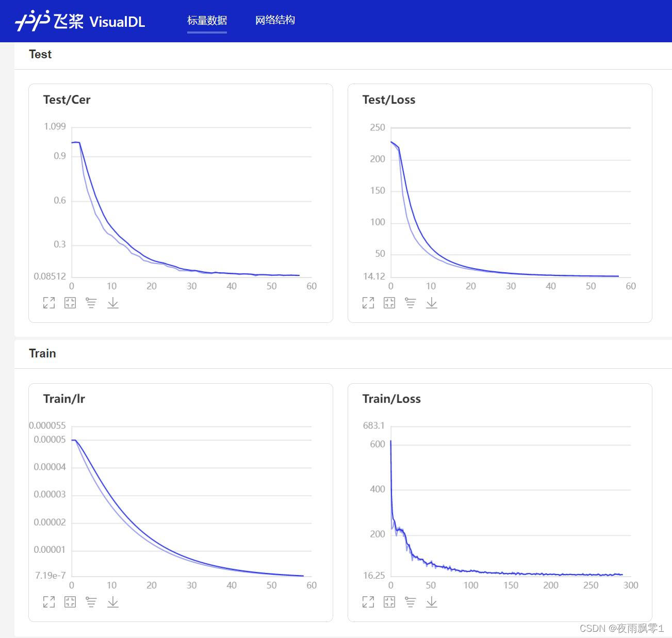Toggle Y-axis log scale for Test/Cer
Screen dimensions: 672x638
[91, 303]
